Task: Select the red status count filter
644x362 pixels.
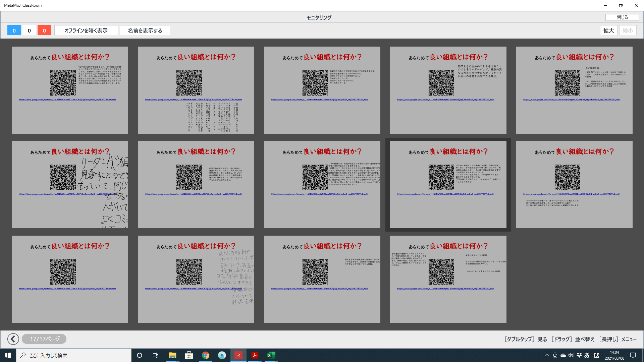Action: pos(44,31)
